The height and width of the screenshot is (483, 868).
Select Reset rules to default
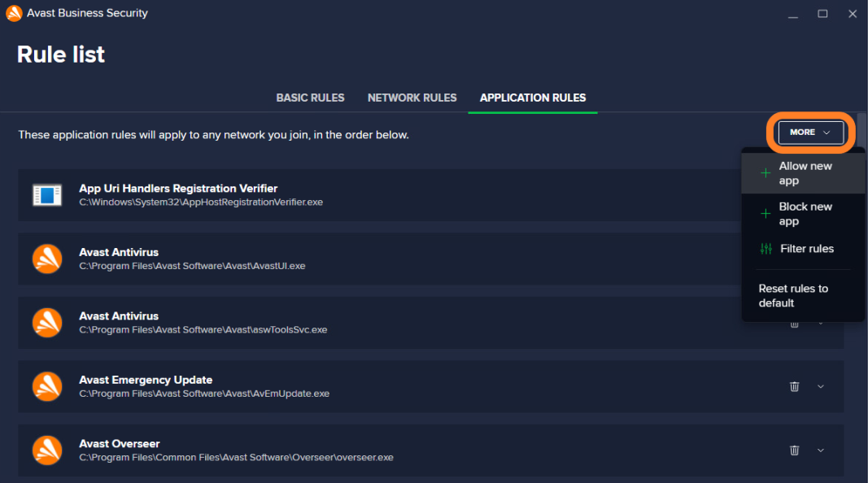803,295
